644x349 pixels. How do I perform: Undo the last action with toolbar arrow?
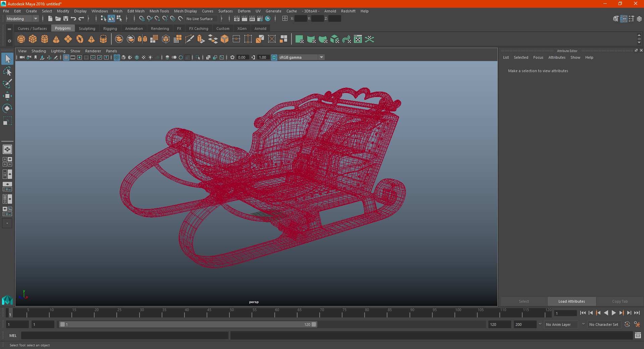coord(73,19)
